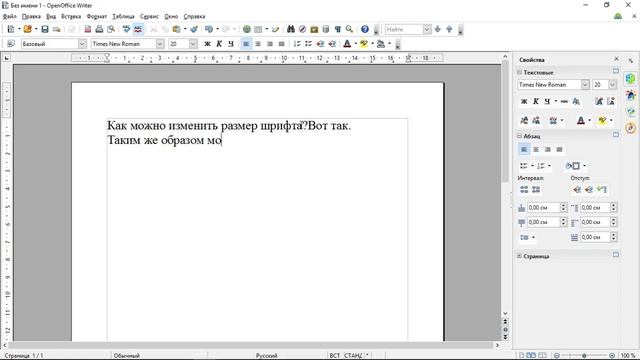Export document directly as PDF

87,29
